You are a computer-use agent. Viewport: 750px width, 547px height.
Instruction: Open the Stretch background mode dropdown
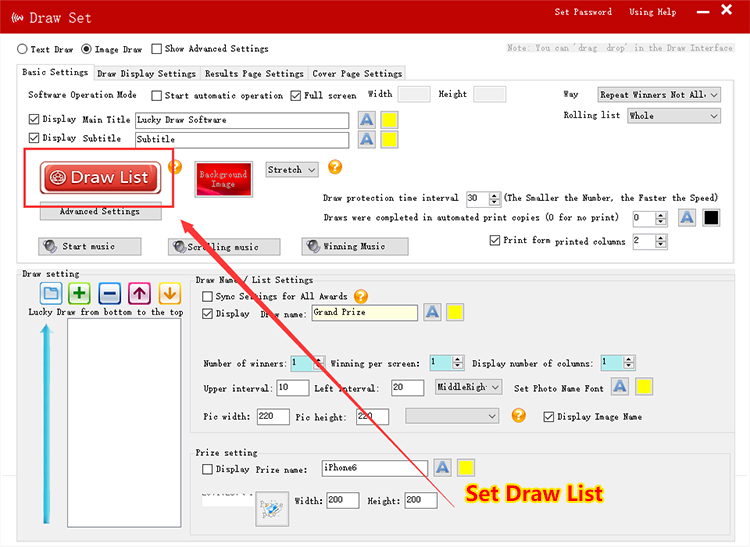tap(291, 170)
